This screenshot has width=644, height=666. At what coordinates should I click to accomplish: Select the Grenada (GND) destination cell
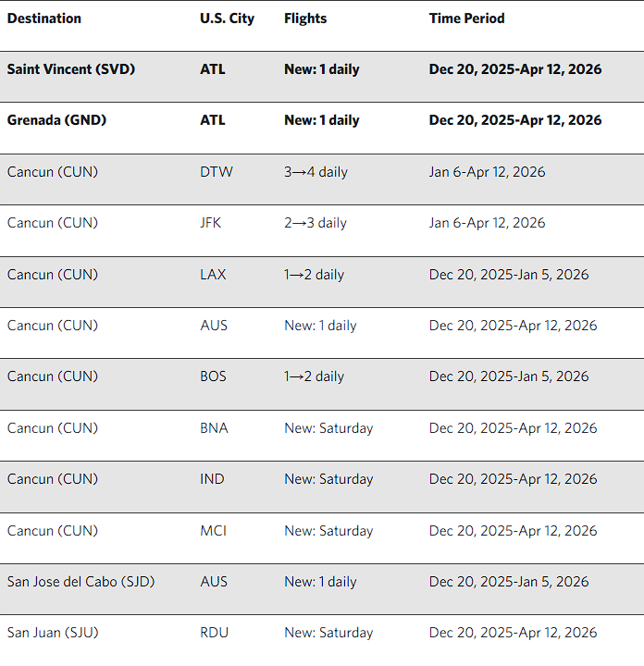56,120
